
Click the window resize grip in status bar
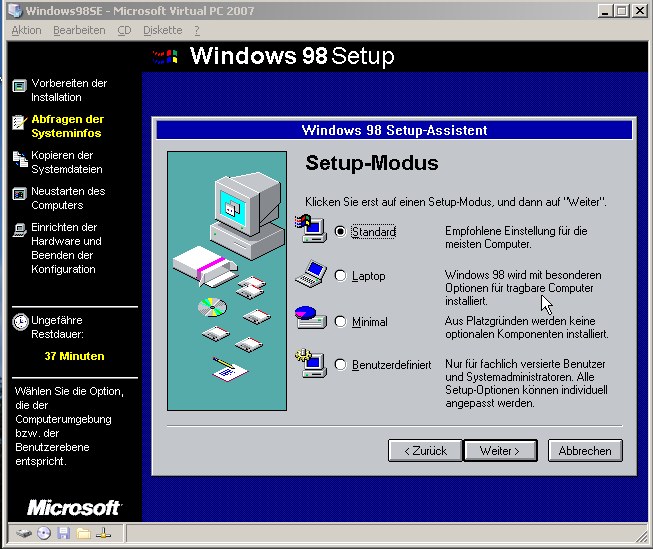641,535
